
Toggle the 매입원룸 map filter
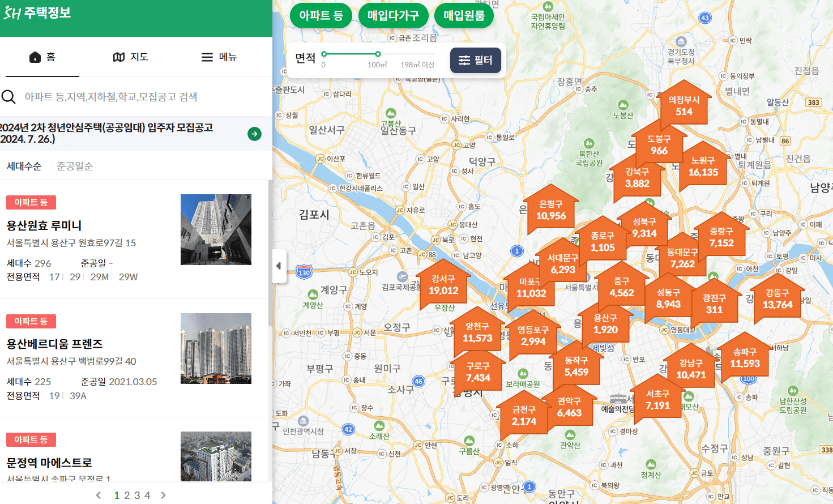[x=464, y=15]
